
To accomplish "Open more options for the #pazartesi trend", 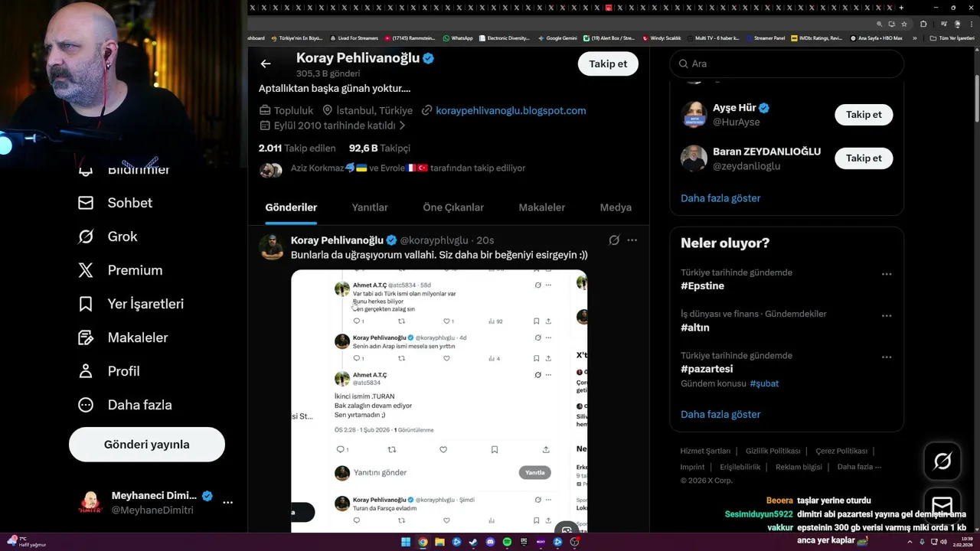I will (887, 357).
